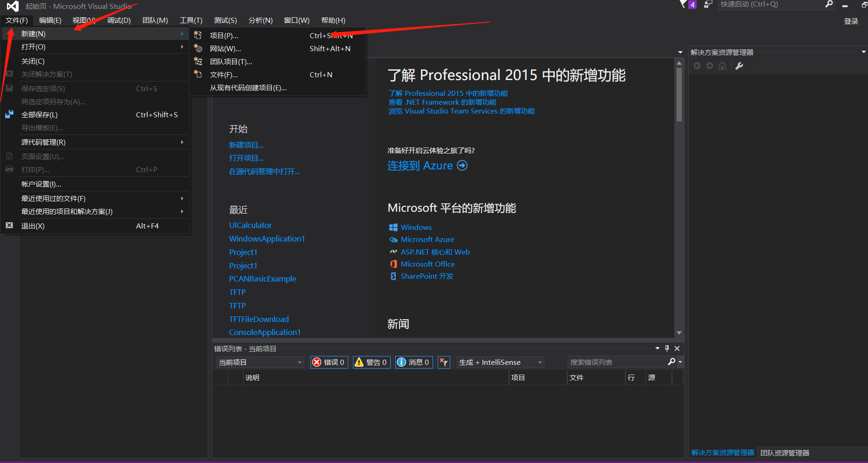Image resolution: width=868 pixels, height=463 pixels.
Task: Toggle the Warnings 0 filter button
Action: point(371,362)
